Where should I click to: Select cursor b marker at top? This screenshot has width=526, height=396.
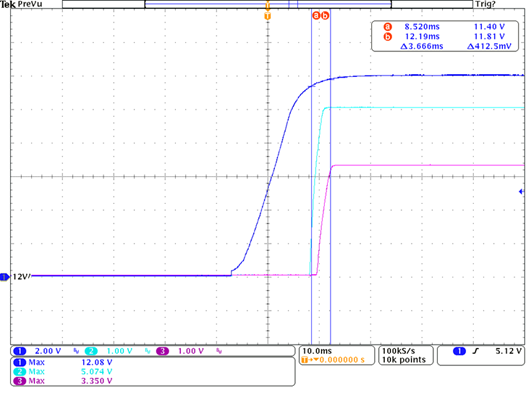tap(325, 15)
